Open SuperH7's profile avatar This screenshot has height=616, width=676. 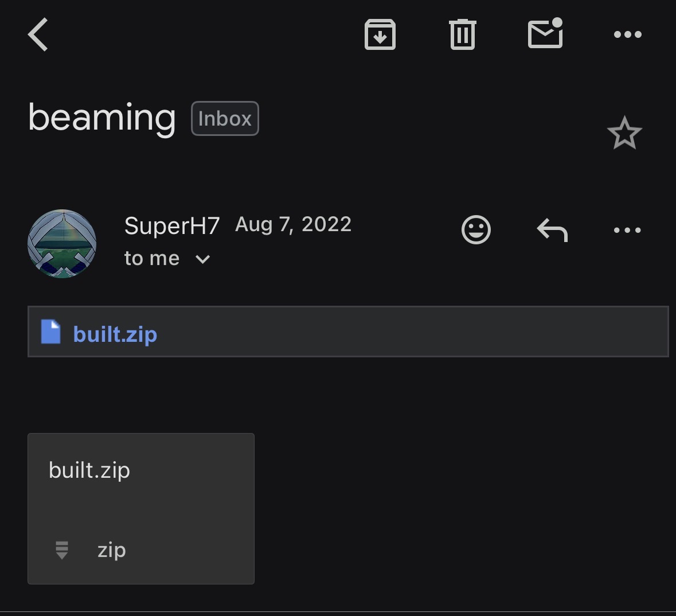pos(62,244)
